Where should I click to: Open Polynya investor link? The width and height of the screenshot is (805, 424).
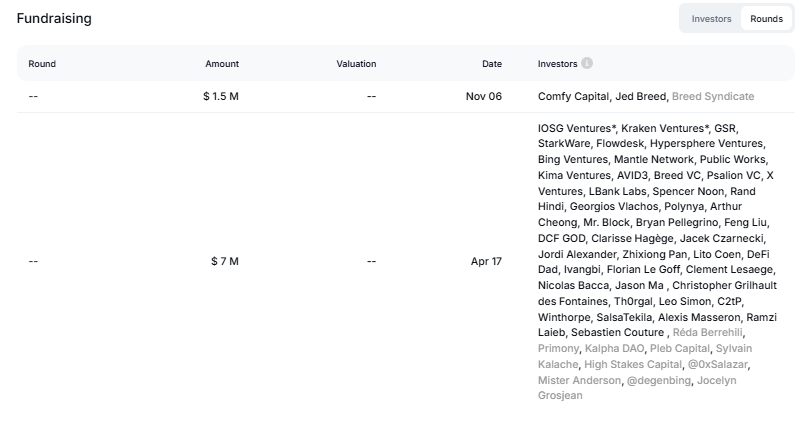pos(684,207)
